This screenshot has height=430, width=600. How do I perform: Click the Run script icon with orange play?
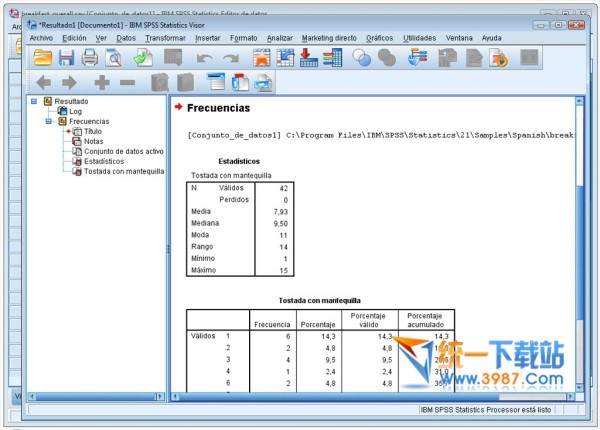(x=498, y=58)
